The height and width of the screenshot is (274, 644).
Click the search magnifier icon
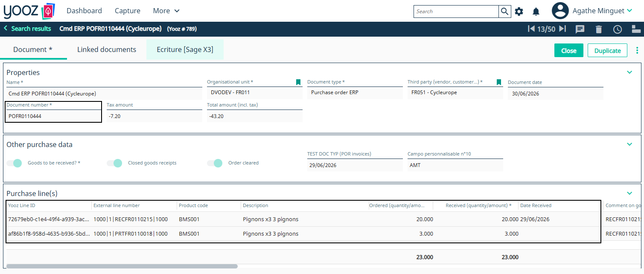[504, 12]
